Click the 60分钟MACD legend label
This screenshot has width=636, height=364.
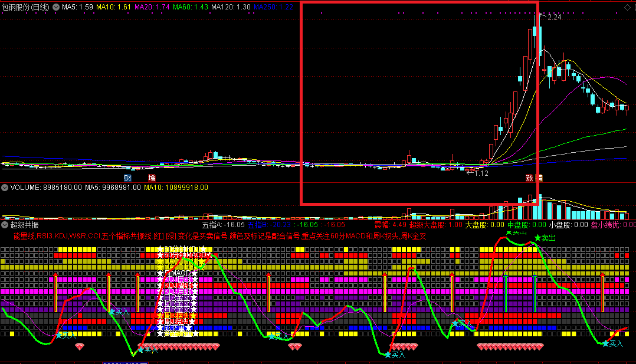pos(185,255)
